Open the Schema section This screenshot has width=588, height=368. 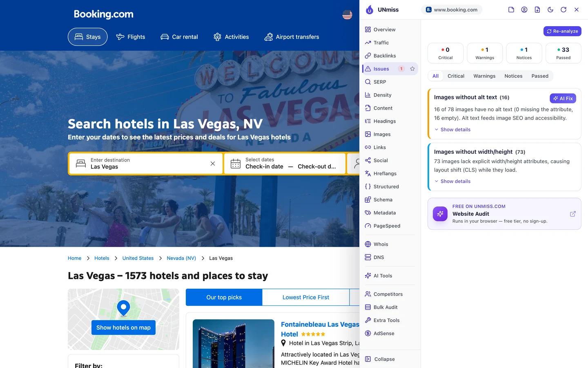(x=390, y=200)
